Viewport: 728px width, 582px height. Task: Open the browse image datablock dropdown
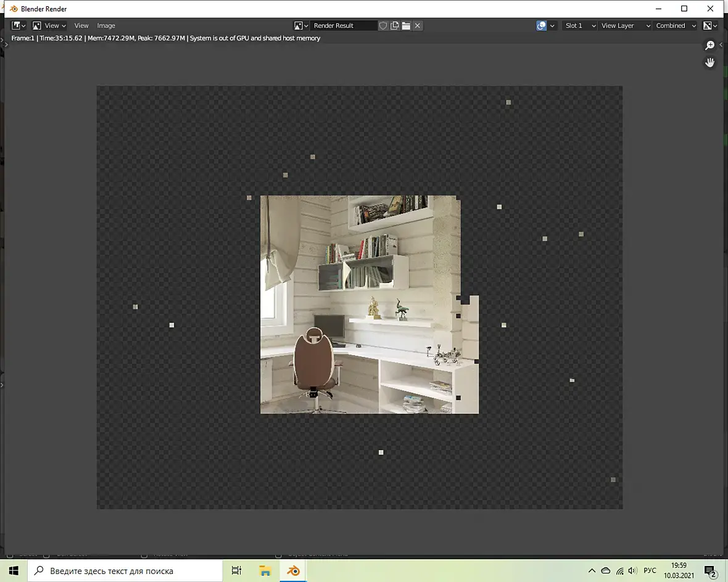point(301,25)
